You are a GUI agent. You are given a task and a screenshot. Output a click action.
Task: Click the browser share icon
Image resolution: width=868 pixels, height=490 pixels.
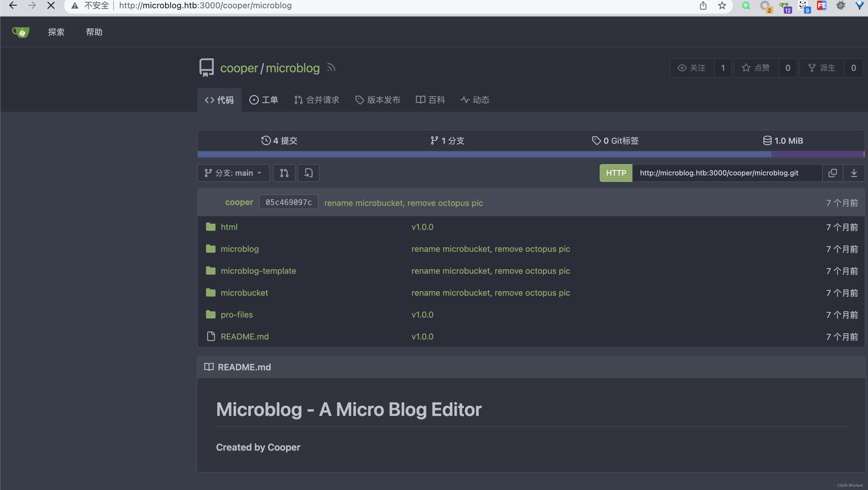tap(703, 5)
